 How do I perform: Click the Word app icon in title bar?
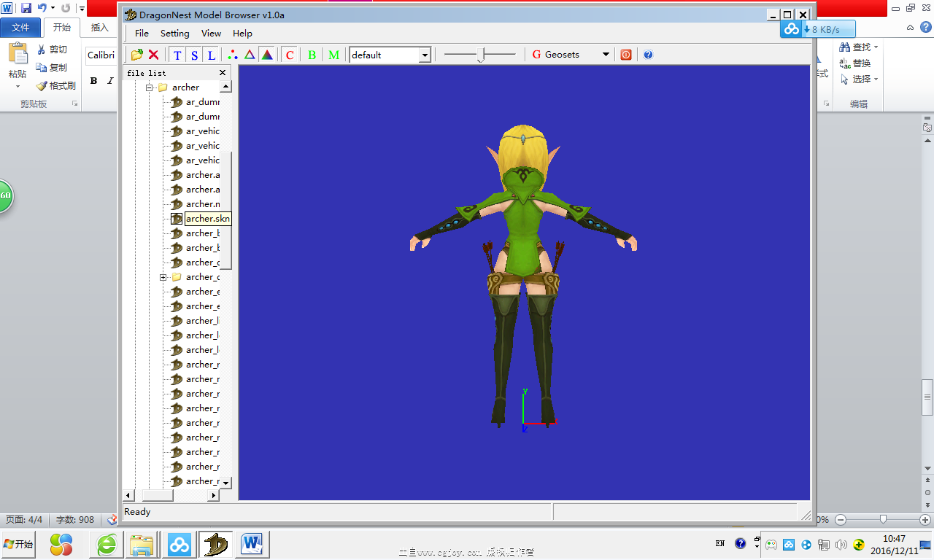[x=7, y=8]
